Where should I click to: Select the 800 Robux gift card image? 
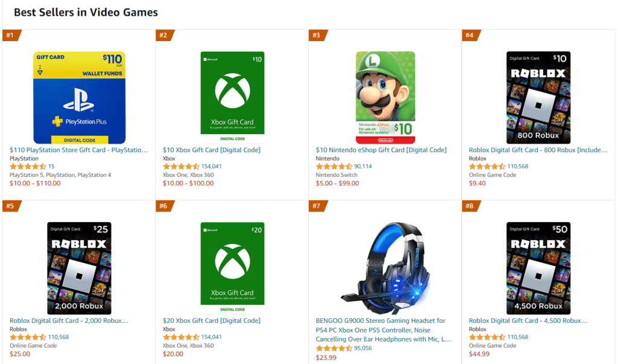[538, 97]
